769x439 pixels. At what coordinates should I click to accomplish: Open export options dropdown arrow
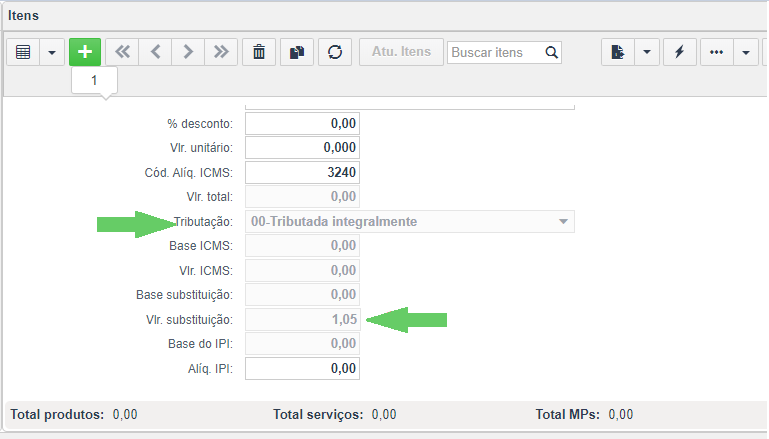pos(647,52)
